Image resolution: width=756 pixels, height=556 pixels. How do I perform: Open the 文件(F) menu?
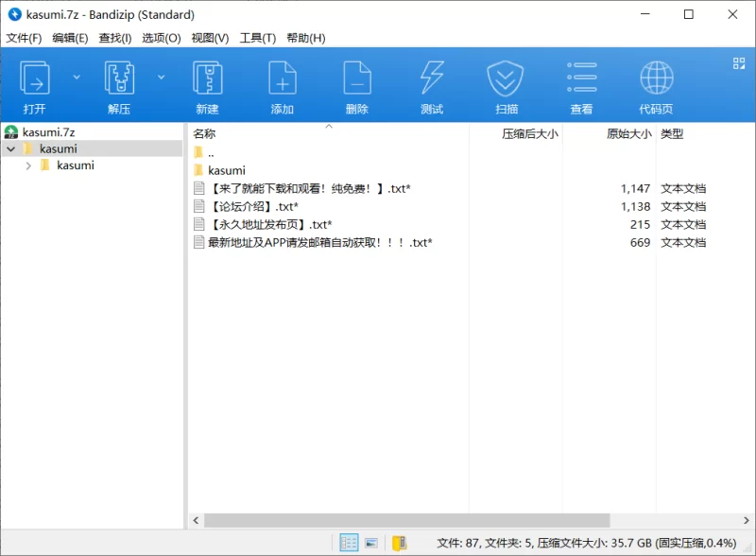point(24,38)
